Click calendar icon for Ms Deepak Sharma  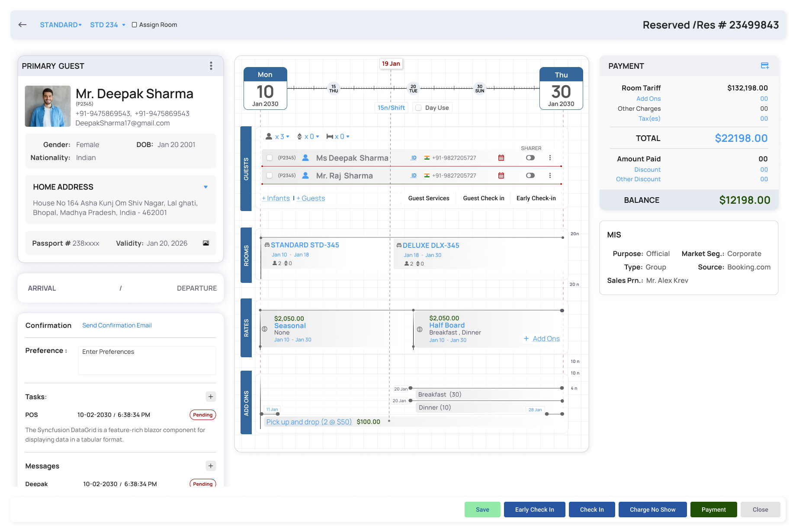pyautogui.click(x=501, y=158)
